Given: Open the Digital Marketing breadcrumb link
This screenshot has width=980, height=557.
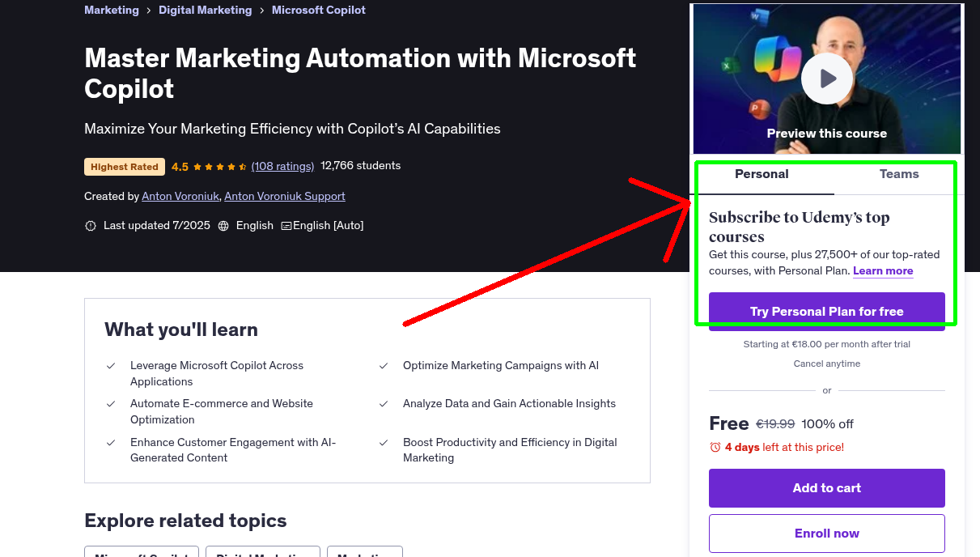Looking at the screenshot, I should pyautogui.click(x=206, y=11).
